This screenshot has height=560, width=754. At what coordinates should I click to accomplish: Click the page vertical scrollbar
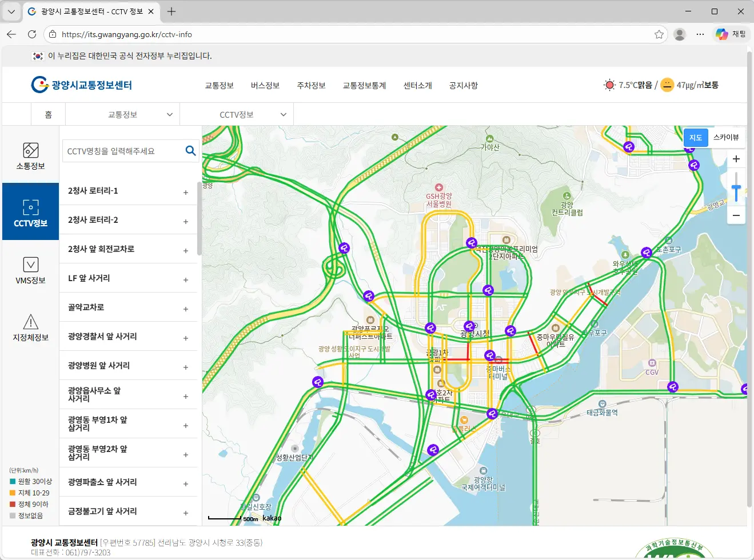tap(750, 279)
